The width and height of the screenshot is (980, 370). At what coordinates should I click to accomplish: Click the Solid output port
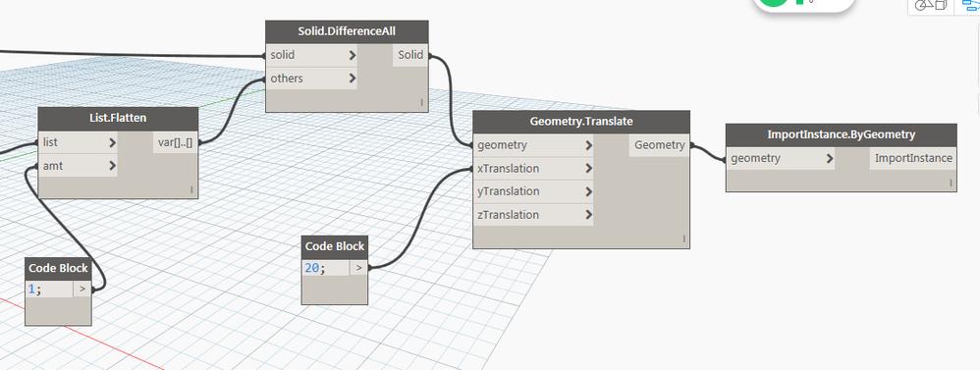point(410,55)
